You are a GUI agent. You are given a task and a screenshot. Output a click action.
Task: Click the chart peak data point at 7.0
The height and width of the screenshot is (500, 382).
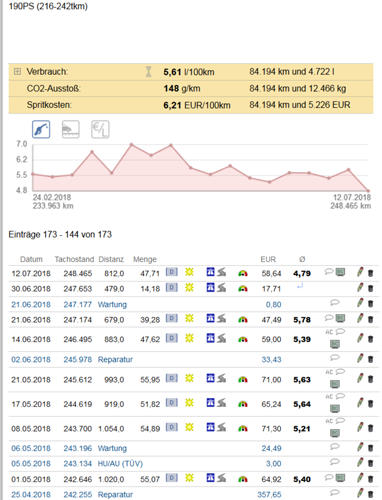[131, 145]
